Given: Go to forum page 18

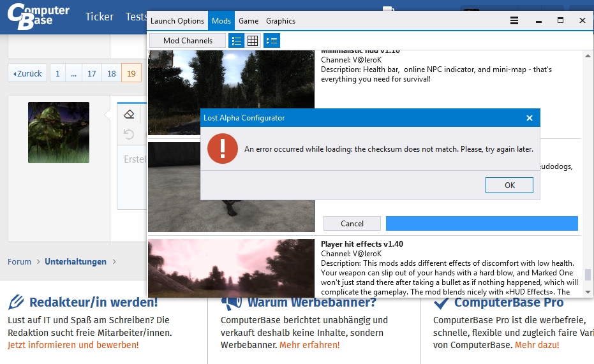Looking at the screenshot, I should (x=112, y=73).
